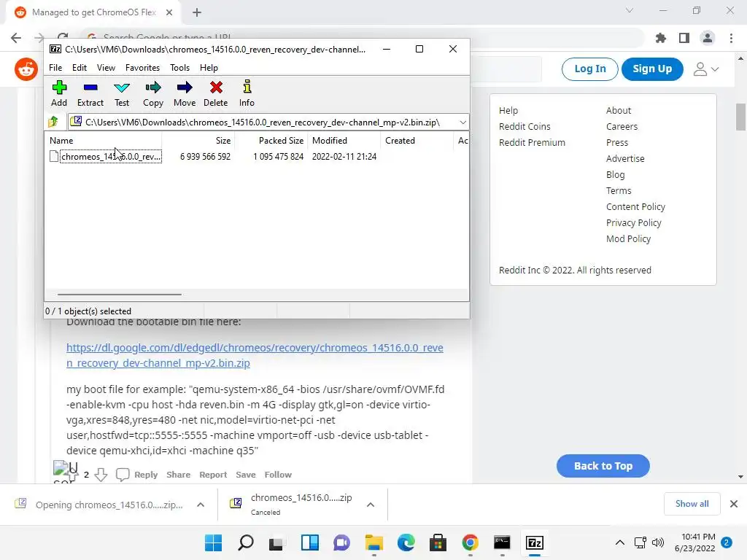Open the 7-Zip File menu
This screenshot has width=747, height=560.
pos(55,68)
